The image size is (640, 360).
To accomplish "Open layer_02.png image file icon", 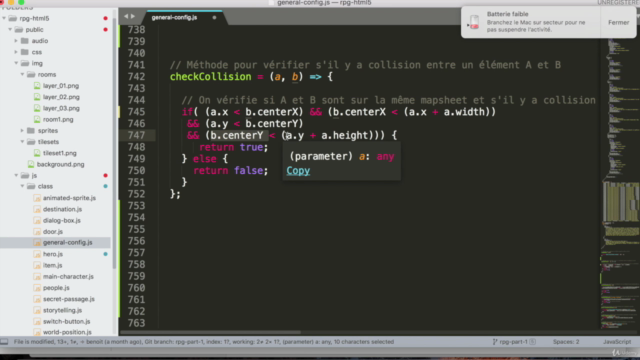I will point(37,97).
